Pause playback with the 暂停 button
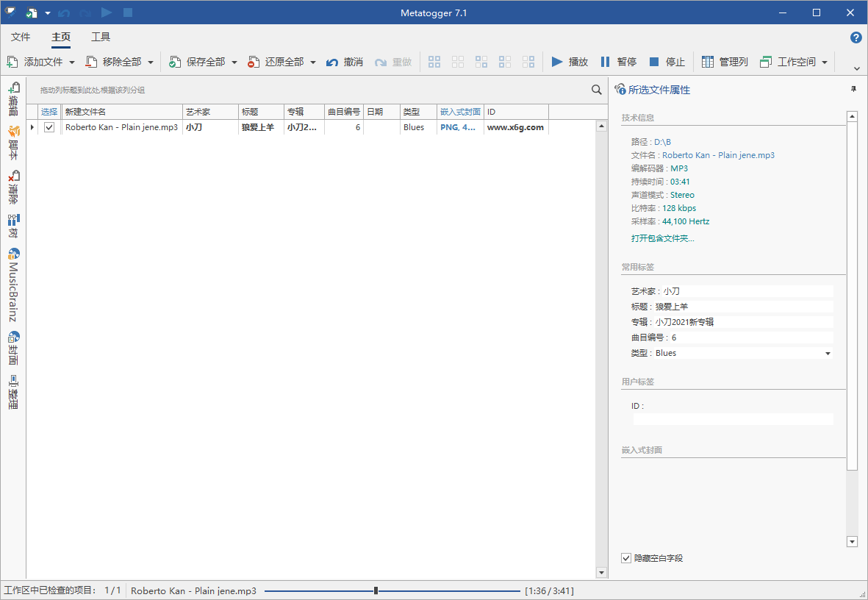The height and width of the screenshot is (600, 868). (618, 62)
